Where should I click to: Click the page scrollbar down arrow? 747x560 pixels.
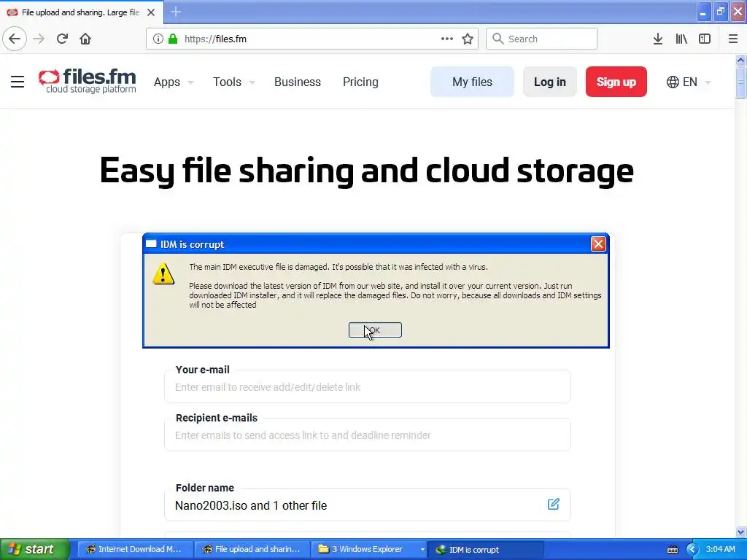(x=740, y=532)
